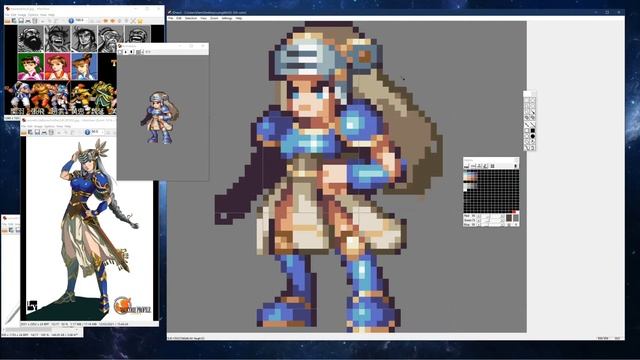
Task: Click the yellow cat About icon in IrfanView
Action: coord(140,20)
